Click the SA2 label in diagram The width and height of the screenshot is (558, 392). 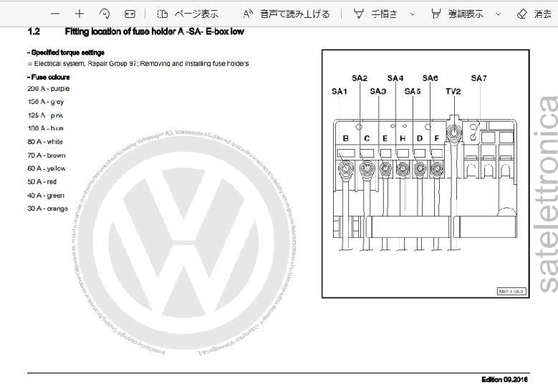pyautogui.click(x=360, y=78)
